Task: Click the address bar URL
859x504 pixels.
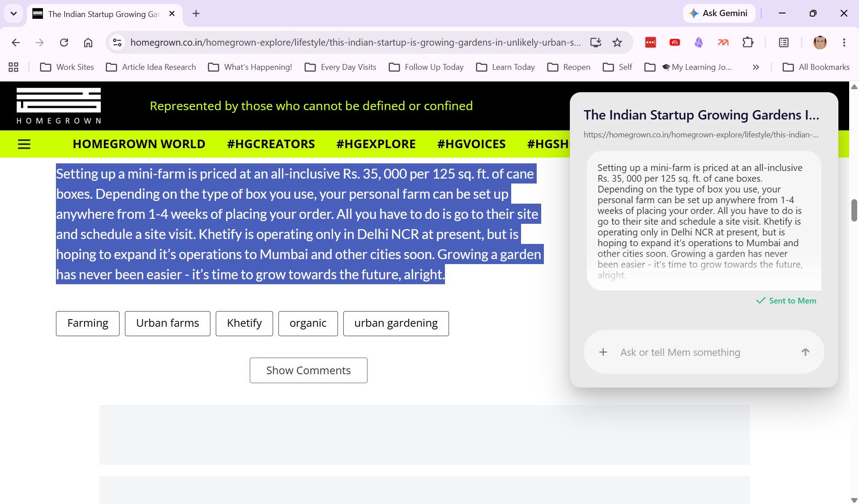Action: [x=355, y=43]
